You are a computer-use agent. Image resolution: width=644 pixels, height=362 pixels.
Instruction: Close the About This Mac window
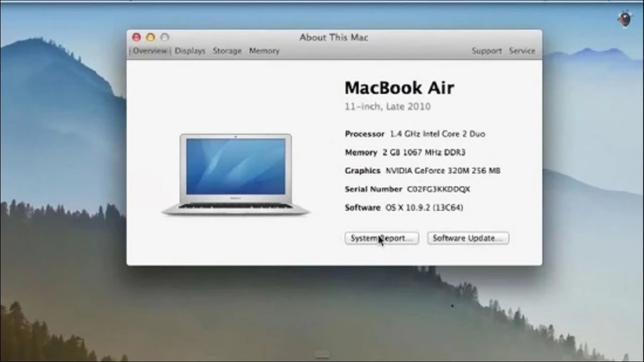click(137, 37)
